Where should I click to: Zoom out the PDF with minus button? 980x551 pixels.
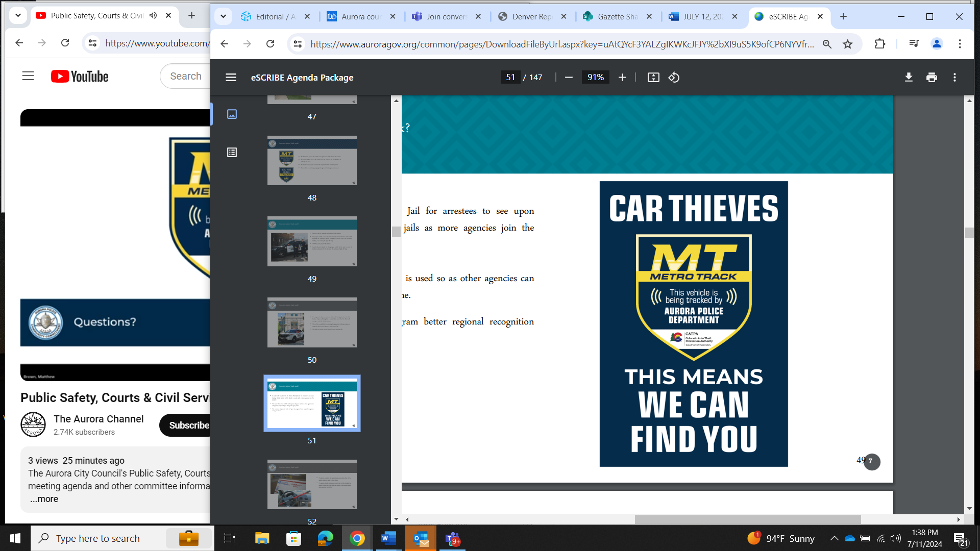click(569, 77)
